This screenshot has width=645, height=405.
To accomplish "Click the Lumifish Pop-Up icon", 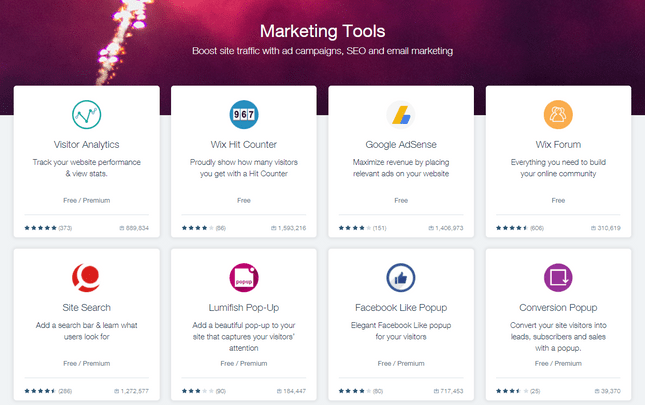I will (243, 277).
